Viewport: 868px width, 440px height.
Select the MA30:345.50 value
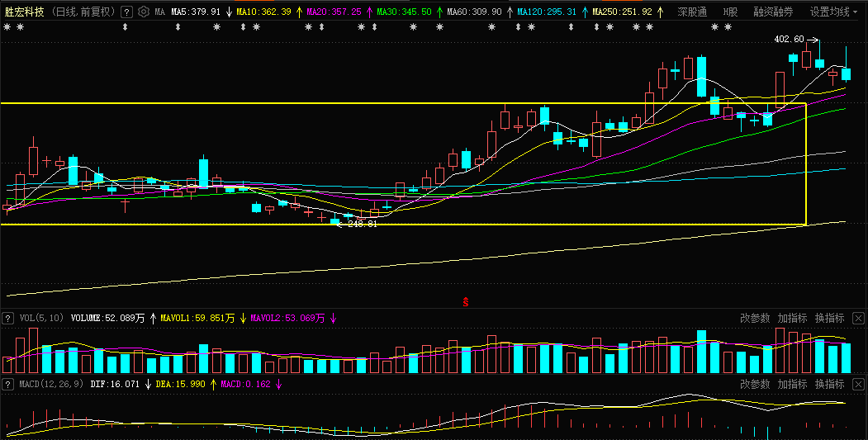[404, 12]
